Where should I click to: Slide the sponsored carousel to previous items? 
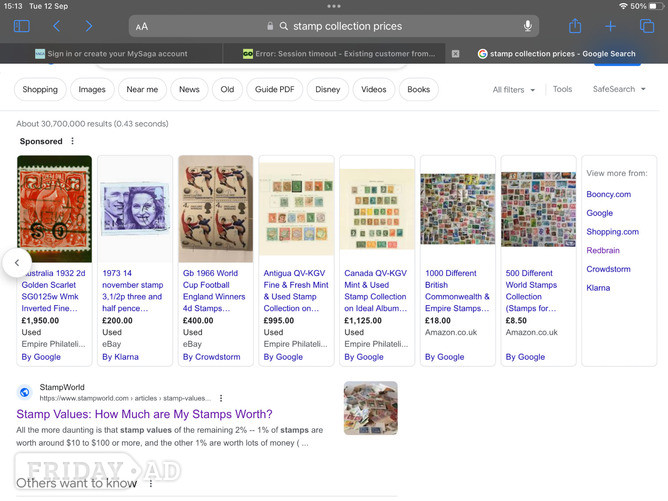click(17, 262)
